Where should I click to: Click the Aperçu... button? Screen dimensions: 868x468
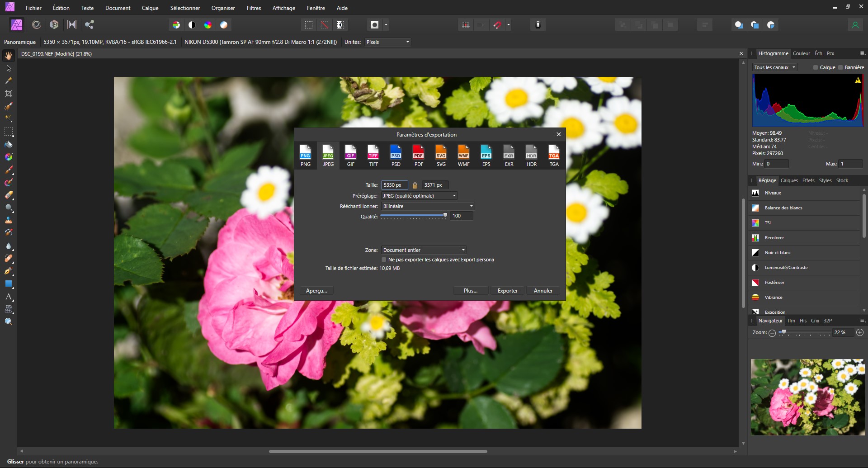pos(316,291)
